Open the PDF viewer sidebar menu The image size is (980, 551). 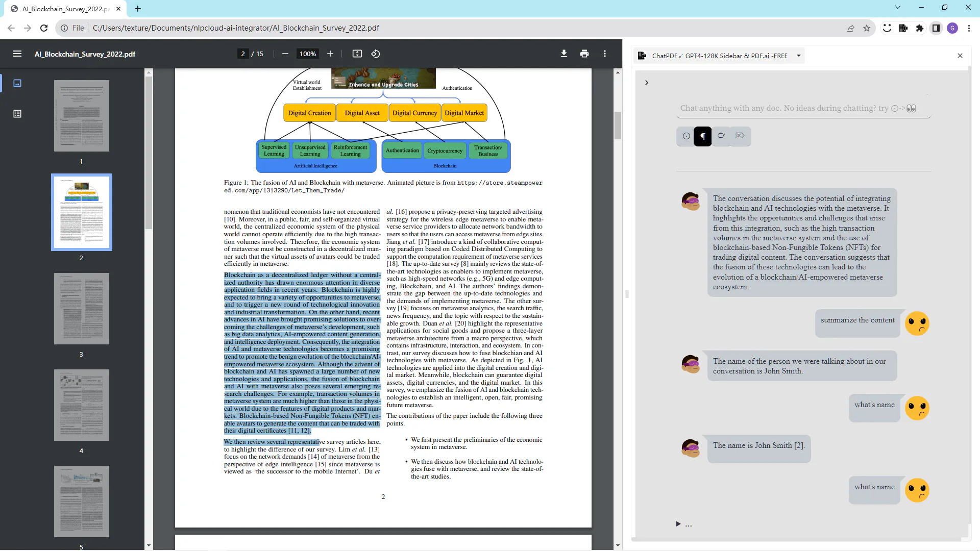pos(17,54)
